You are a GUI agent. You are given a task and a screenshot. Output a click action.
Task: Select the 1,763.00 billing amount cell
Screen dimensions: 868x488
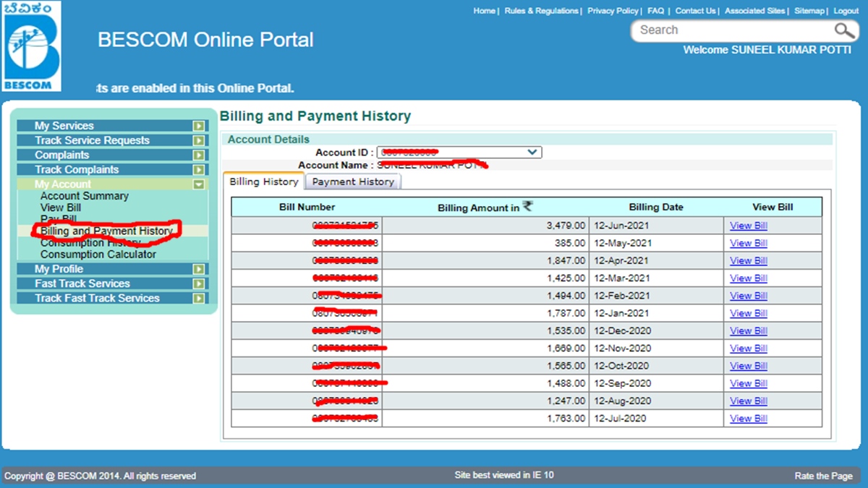485,419
